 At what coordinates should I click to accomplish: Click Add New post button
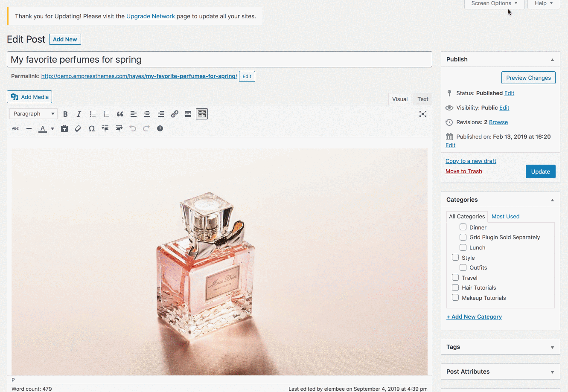(65, 39)
